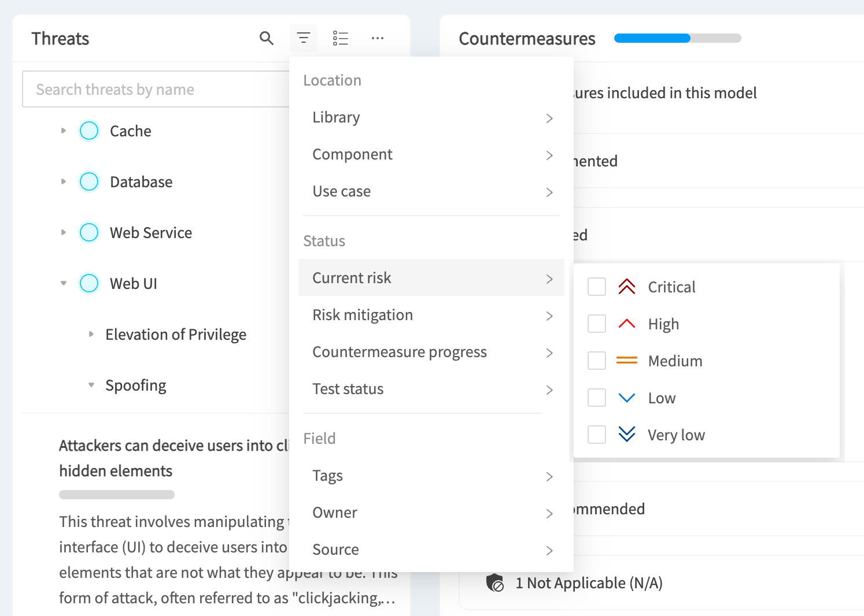Open the Owner filter item
The image size is (864, 616).
click(x=431, y=513)
